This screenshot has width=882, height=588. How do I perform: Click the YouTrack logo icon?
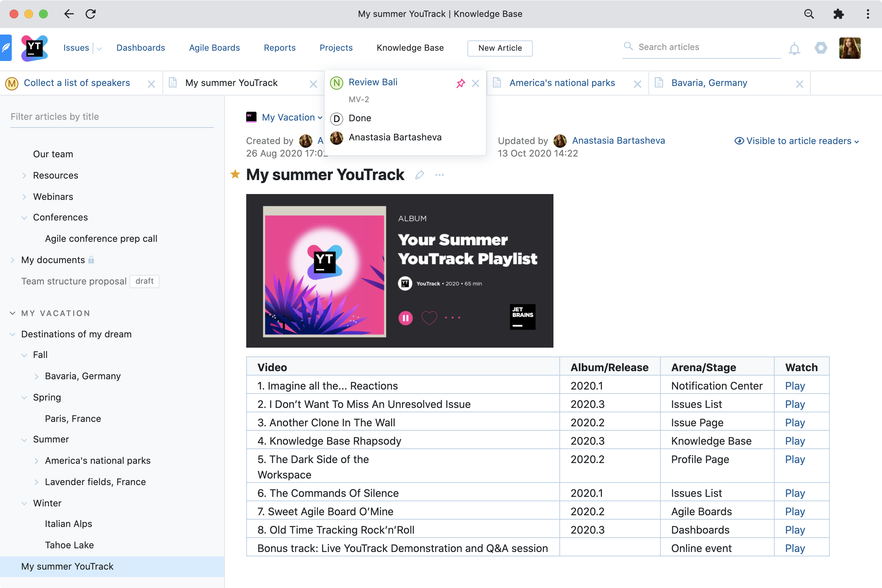point(35,48)
